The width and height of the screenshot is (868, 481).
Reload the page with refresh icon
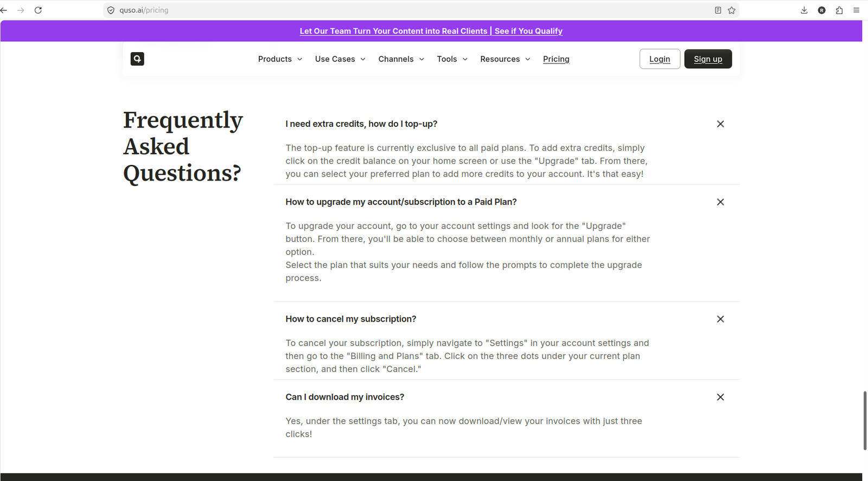coord(38,10)
